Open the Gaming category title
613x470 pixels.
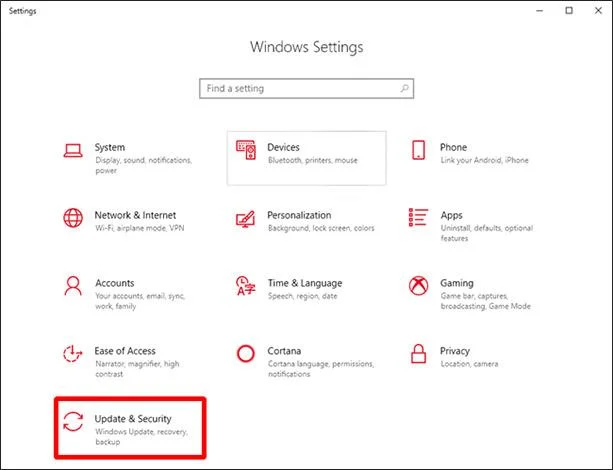457,283
